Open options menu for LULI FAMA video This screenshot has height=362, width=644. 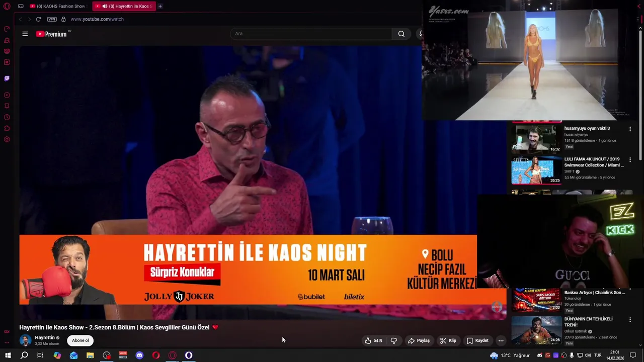click(x=630, y=160)
